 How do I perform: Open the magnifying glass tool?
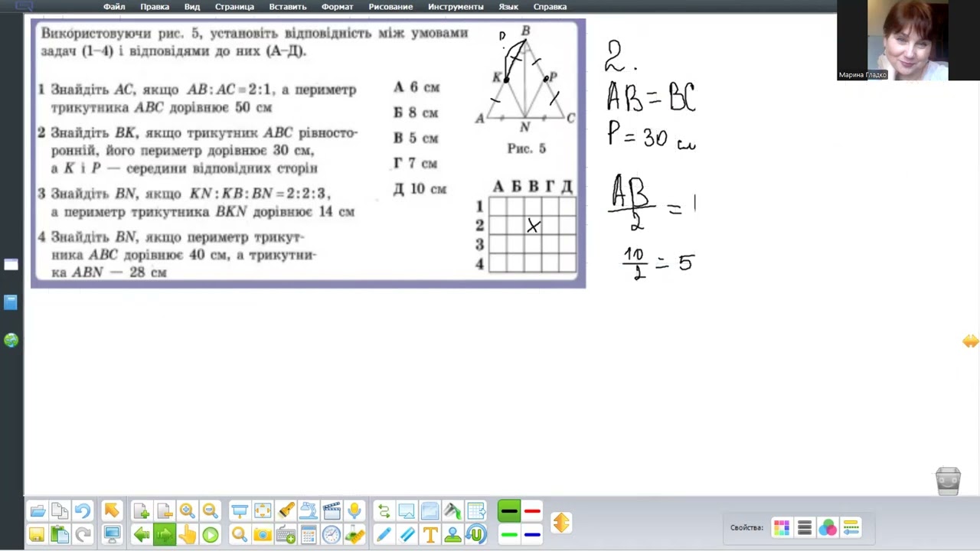click(x=239, y=535)
